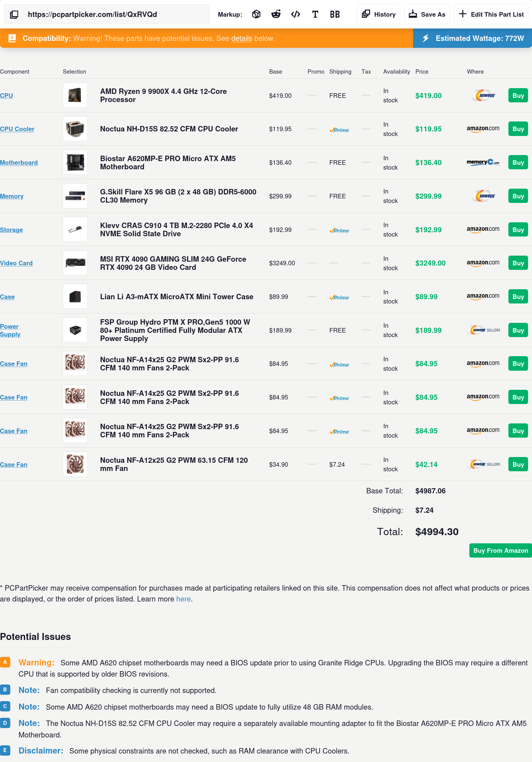Buy the Biostar A620MP-E PRO motherboard
532x762 pixels.
point(518,163)
